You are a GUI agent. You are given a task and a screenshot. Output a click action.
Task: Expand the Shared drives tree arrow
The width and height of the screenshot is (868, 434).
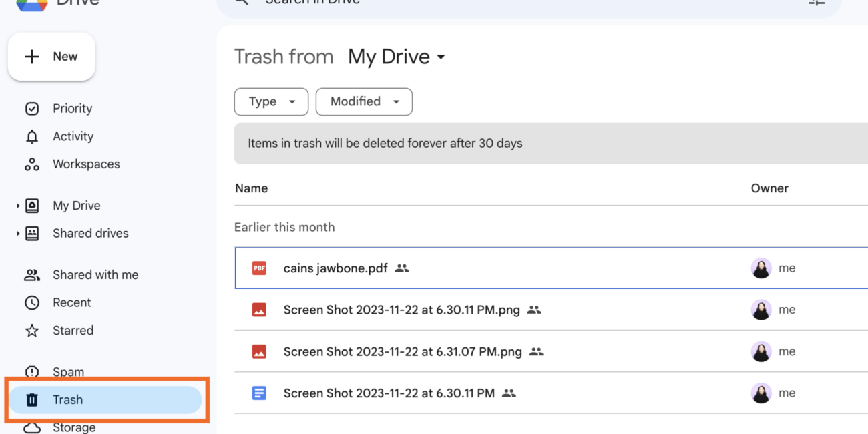pos(18,234)
